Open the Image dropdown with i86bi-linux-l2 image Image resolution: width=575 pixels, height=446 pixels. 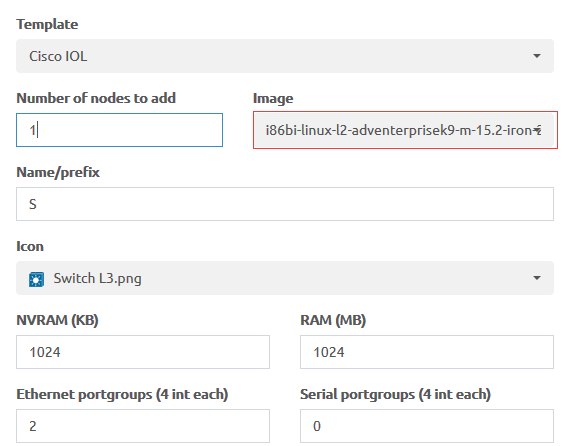click(404, 130)
